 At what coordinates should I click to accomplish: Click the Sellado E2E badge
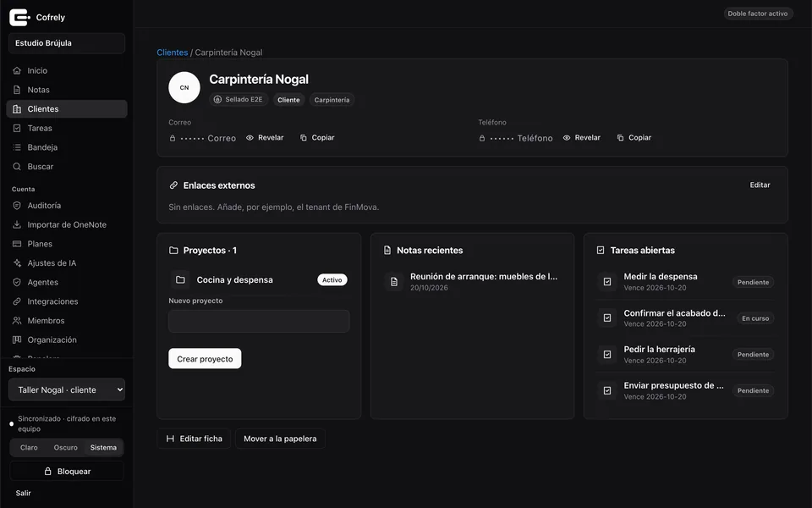(x=239, y=100)
